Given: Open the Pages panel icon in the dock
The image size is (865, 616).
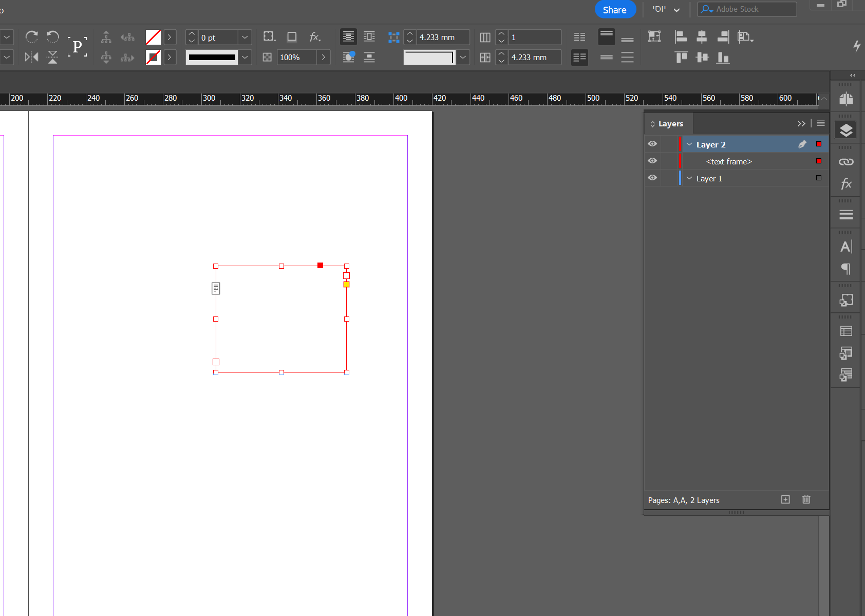Looking at the screenshot, I should pyautogui.click(x=845, y=99).
